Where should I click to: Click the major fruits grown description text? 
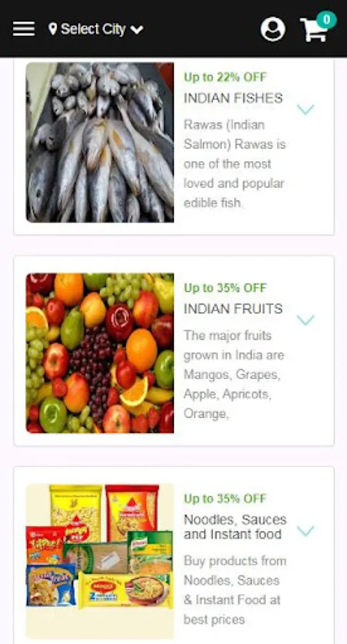234,374
